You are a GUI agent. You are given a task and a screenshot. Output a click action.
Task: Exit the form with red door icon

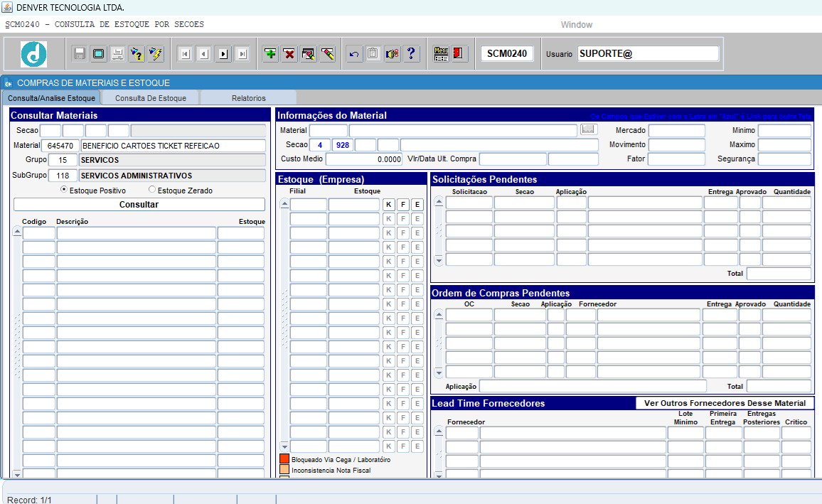[459, 53]
